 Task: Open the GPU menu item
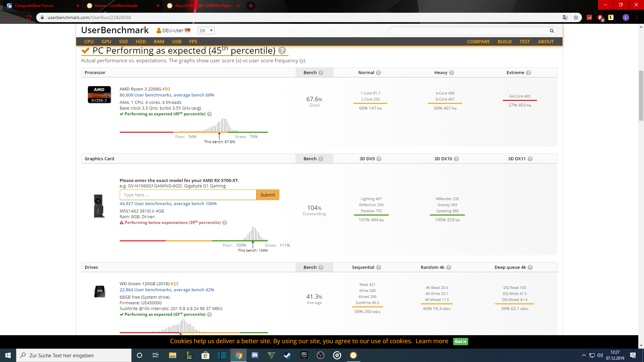click(x=106, y=42)
